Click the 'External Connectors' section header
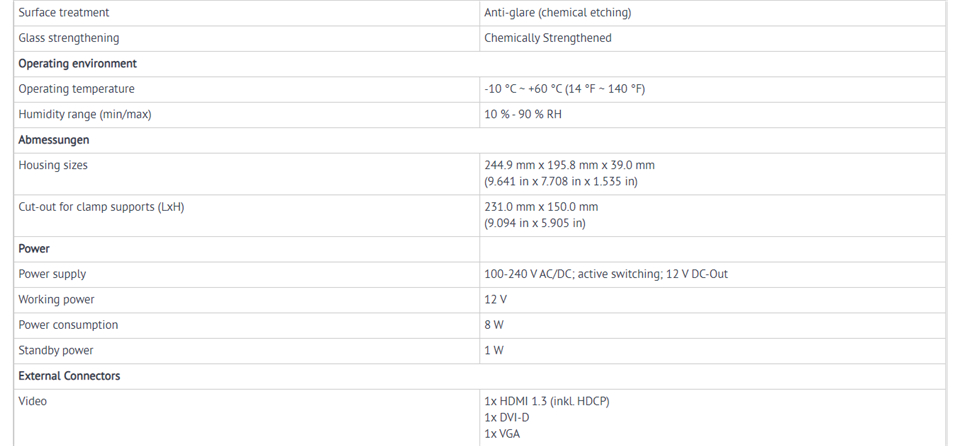This screenshot has height=446, width=960. click(x=69, y=376)
